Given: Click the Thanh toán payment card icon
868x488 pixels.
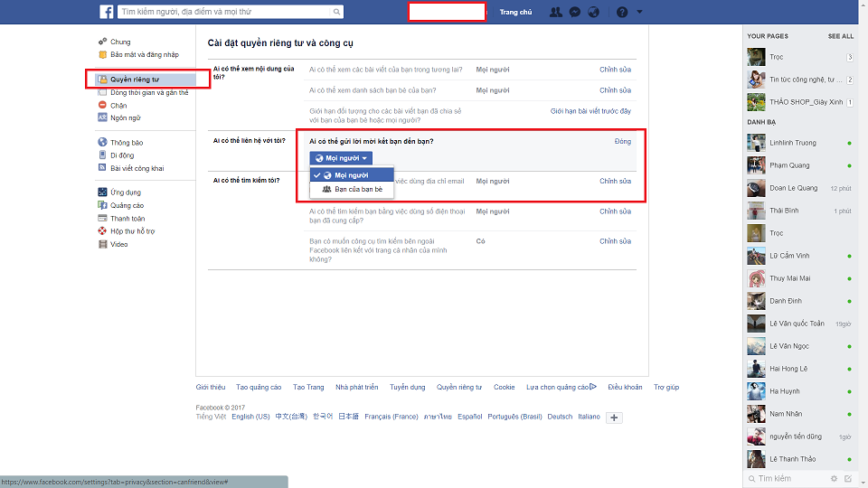Looking at the screenshot, I should tap(102, 218).
